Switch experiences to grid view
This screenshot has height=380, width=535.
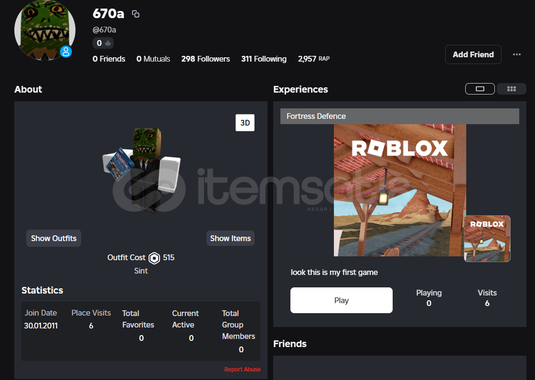511,89
